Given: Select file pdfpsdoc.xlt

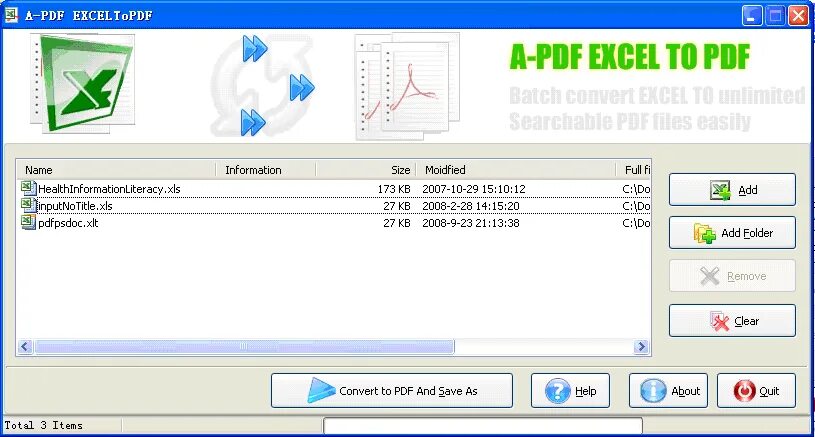Looking at the screenshot, I should tap(68, 223).
